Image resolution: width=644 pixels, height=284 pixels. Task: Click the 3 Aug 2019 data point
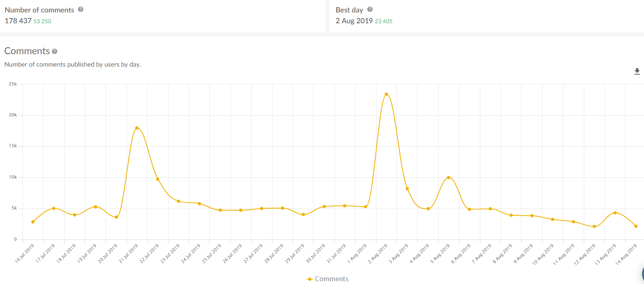[407, 189]
